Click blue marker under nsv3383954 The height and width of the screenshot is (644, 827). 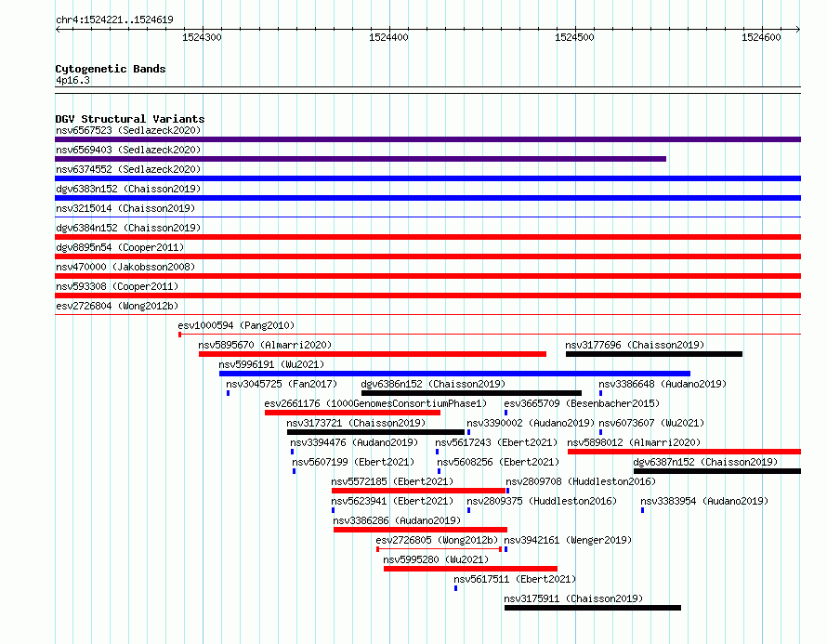642,510
